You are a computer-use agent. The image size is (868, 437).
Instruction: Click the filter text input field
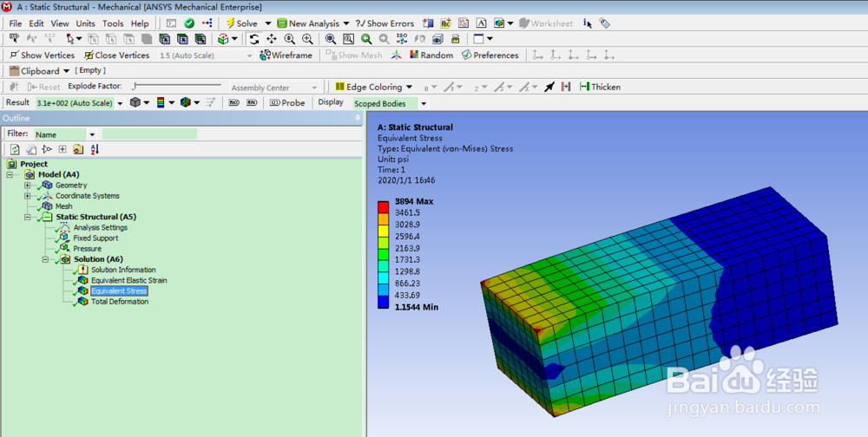click(x=149, y=134)
